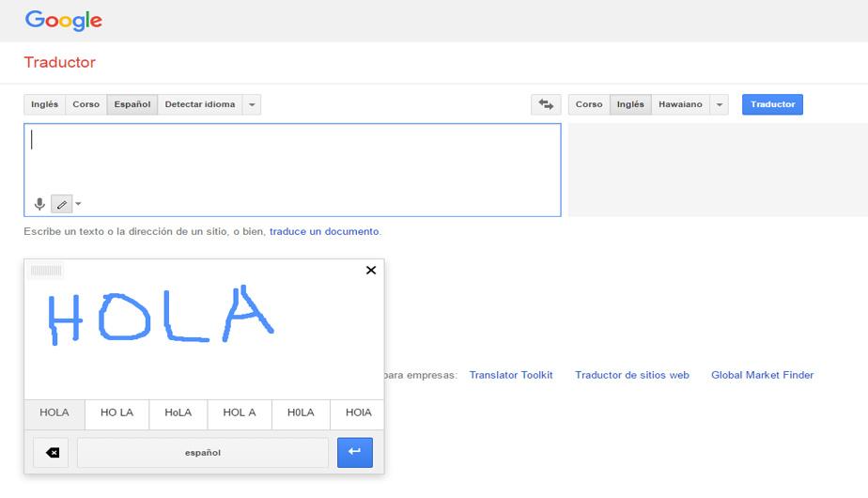Select Hawaiano as target language
The width and height of the screenshot is (868, 498).
(680, 104)
